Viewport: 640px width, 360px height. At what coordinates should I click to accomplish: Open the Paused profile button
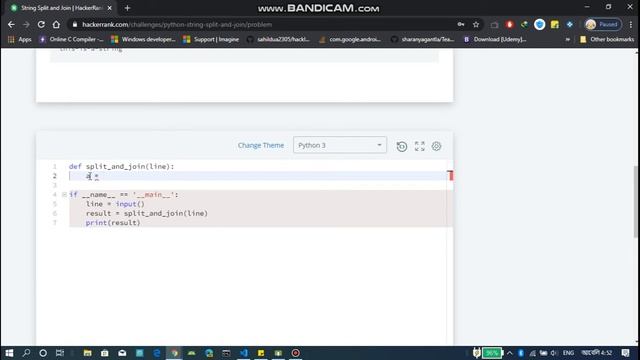click(603, 24)
